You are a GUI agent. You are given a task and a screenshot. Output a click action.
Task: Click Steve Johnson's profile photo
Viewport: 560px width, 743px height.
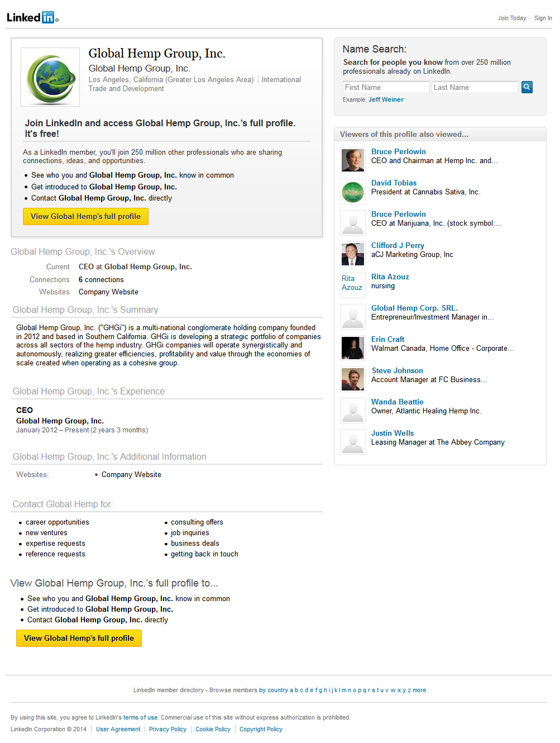click(352, 379)
